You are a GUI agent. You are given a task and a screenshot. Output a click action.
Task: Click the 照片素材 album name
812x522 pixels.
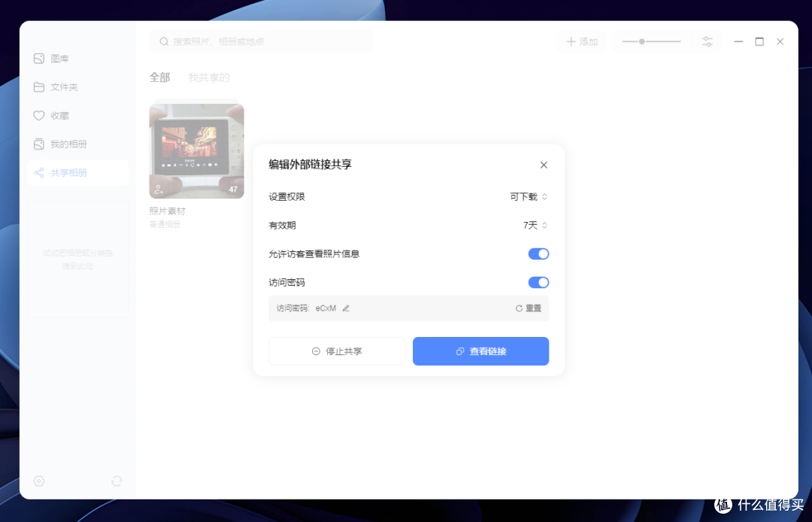coord(167,211)
